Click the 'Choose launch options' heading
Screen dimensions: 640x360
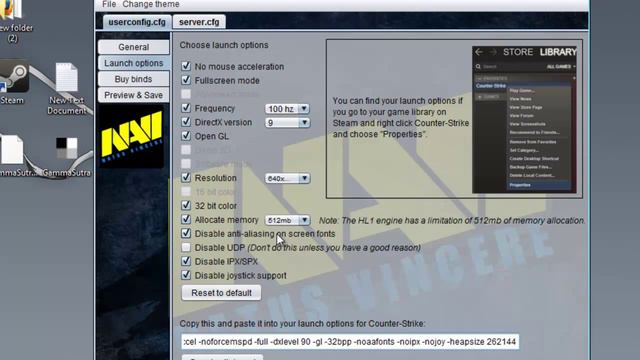(224, 45)
